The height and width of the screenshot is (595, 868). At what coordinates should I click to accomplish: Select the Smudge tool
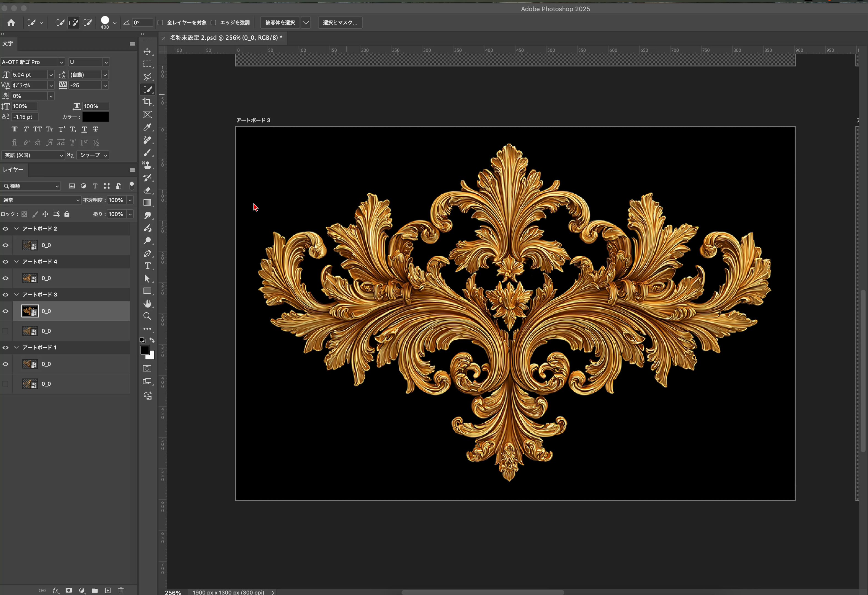click(147, 215)
